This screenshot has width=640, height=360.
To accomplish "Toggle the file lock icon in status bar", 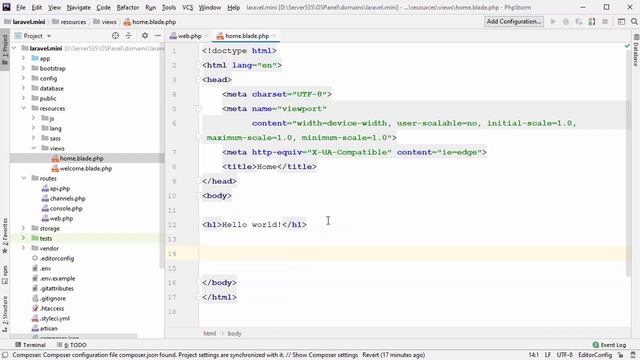I will (620, 355).
